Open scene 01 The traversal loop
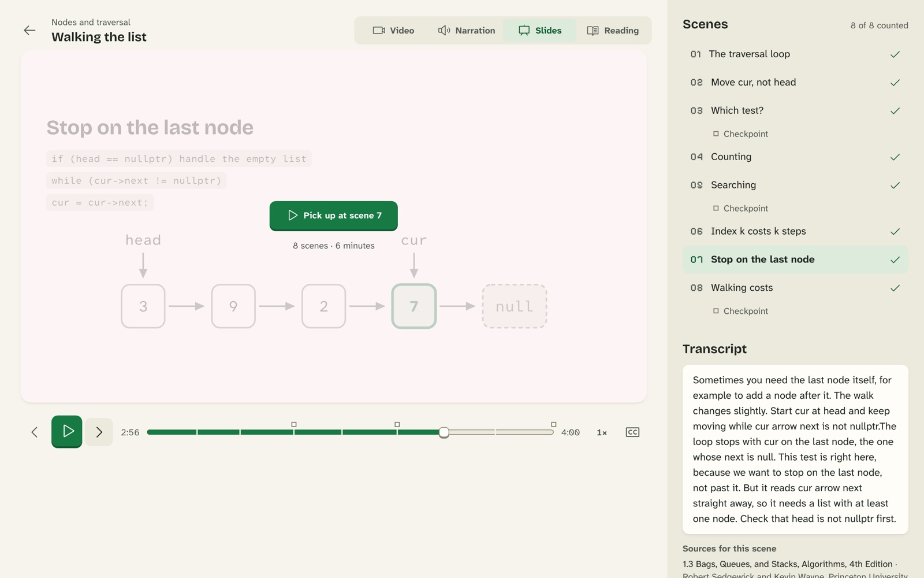Image resolution: width=924 pixels, height=578 pixels. tap(795, 54)
